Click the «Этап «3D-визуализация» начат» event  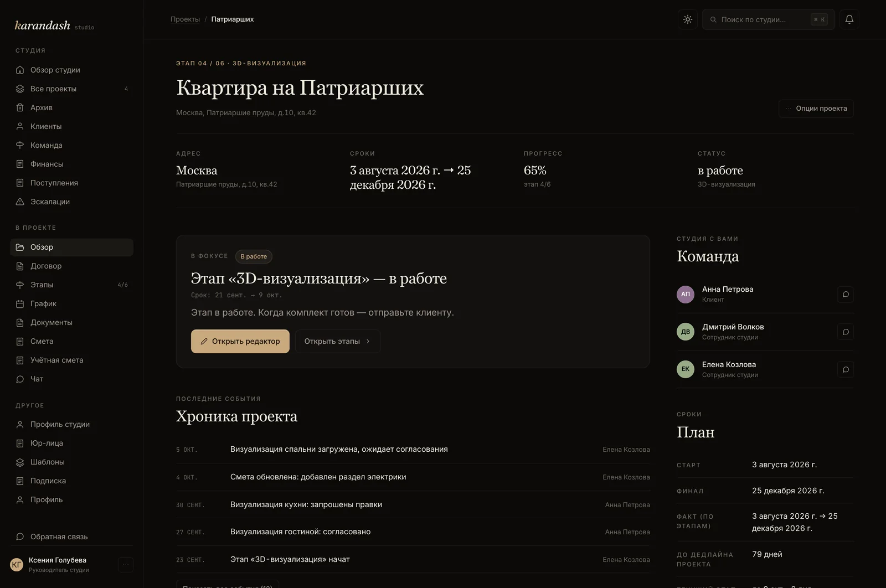[290, 559]
